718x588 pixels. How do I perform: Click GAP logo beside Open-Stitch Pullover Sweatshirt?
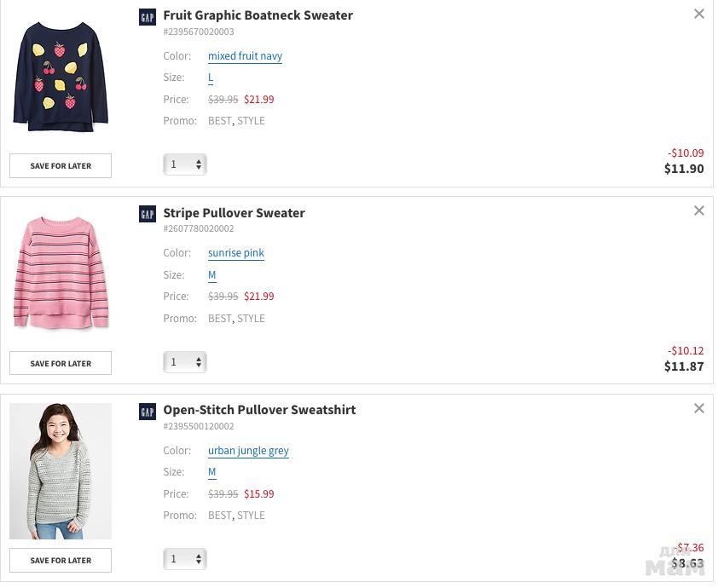coord(148,412)
